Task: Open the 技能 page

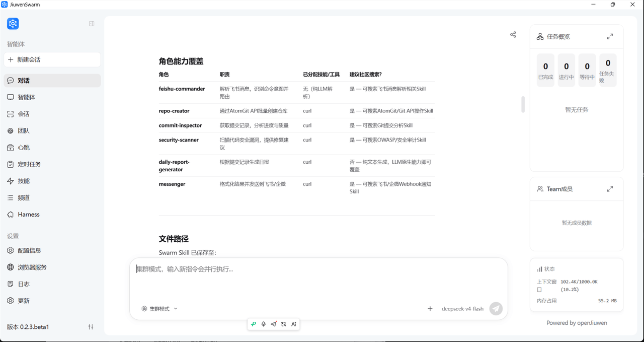Action: [x=52, y=181]
